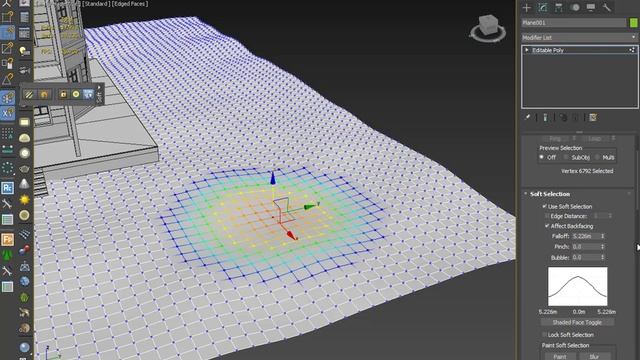Enable Lock Soft Selection checkbox
The width and height of the screenshot is (640, 360).
(544, 335)
